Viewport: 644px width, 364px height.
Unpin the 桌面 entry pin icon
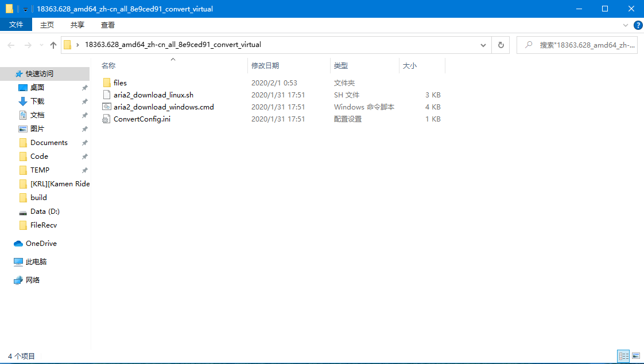[84, 87]
